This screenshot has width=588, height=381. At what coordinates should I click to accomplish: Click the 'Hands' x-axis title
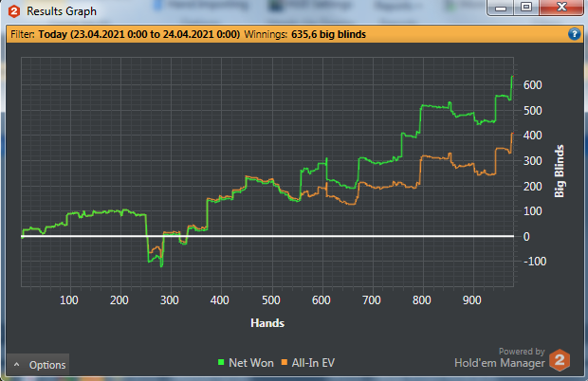pyautogui.click(x=267, y=323)
